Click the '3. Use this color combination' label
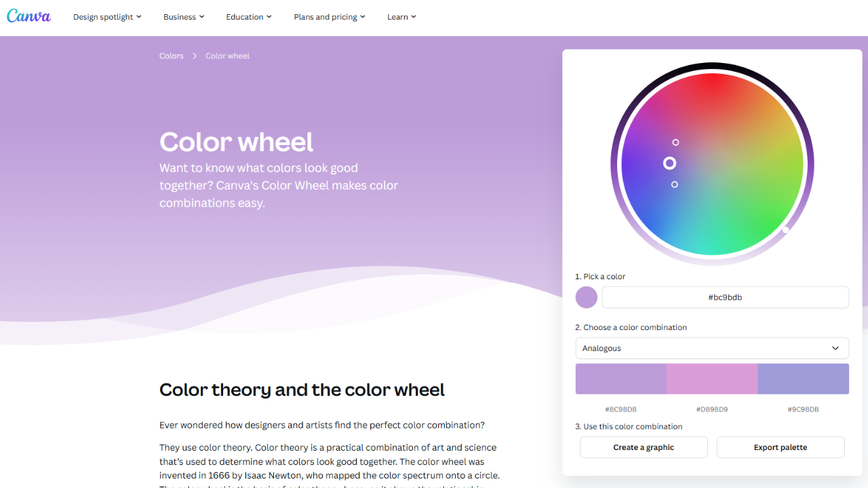 629,427
